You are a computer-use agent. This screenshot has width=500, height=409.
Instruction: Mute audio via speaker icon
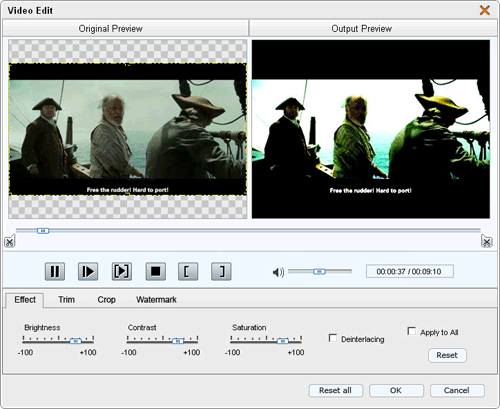pyautogui.click(x=278, y=272)
